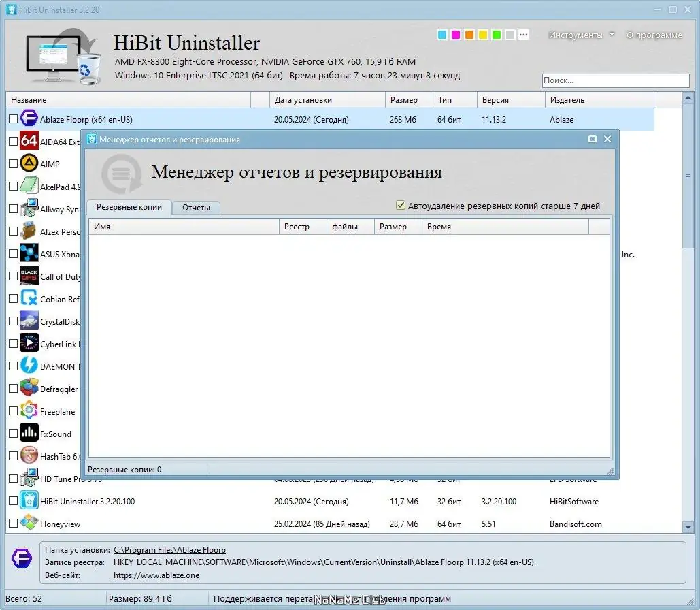
Task: Click the Freeplane icon
Action: [x=29, y=411]
